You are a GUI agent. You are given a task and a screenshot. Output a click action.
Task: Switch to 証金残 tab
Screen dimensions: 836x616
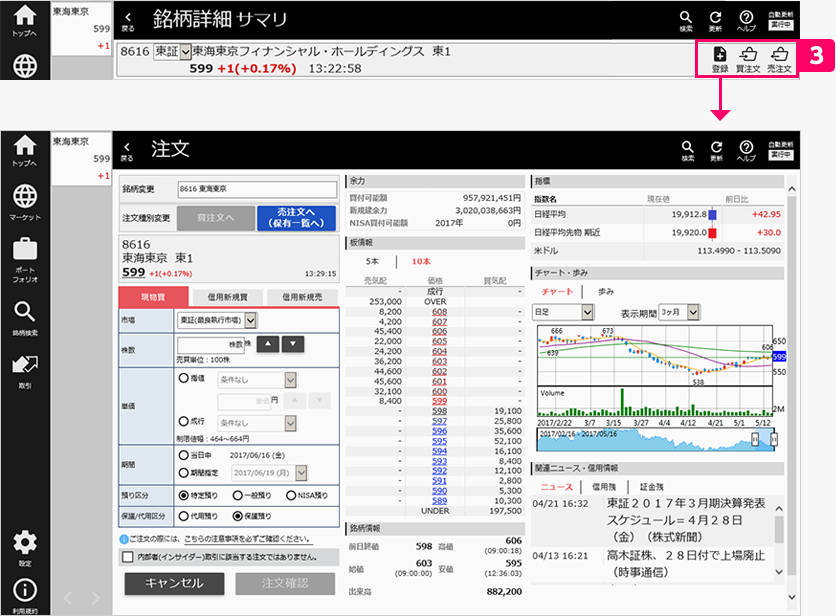coord(652,487)
